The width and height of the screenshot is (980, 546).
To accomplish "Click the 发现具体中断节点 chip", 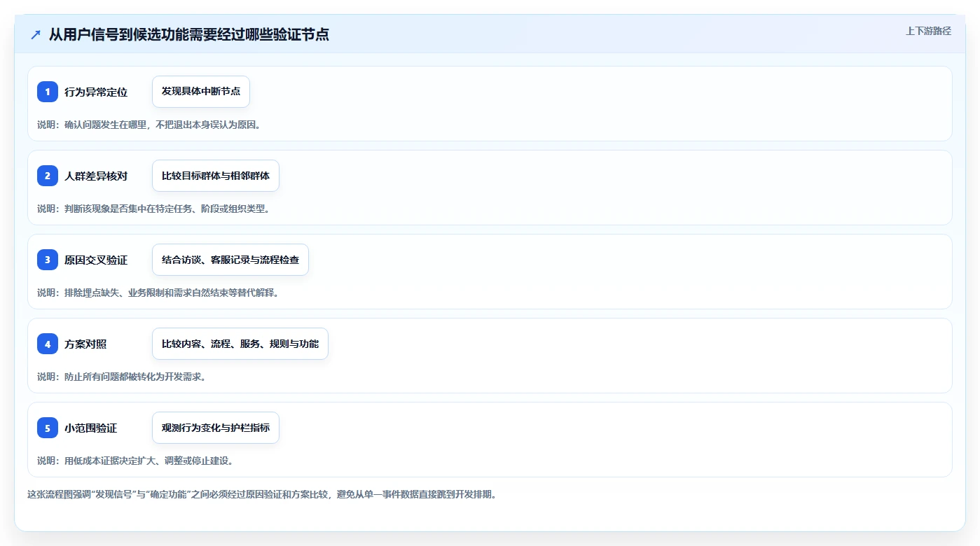I will [201, 92].
